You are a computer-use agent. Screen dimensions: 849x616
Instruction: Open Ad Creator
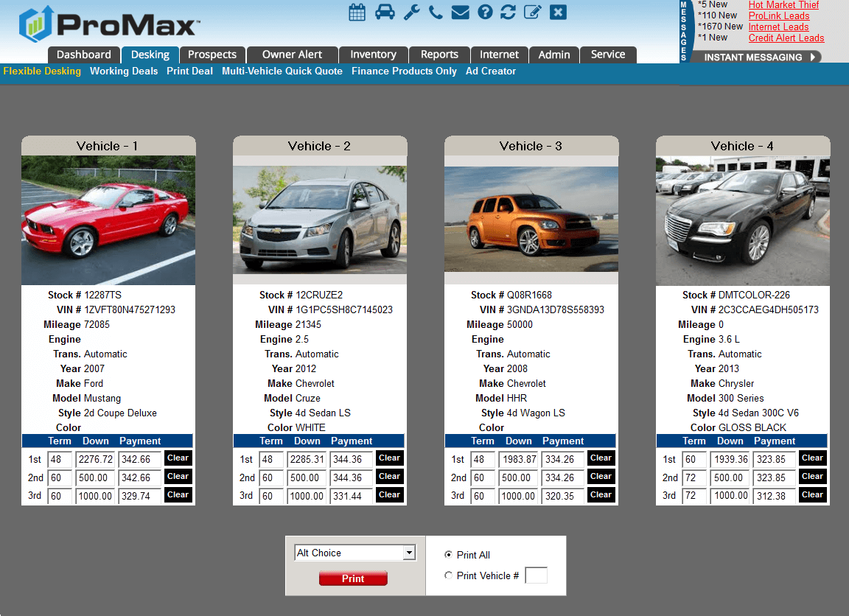491,71
